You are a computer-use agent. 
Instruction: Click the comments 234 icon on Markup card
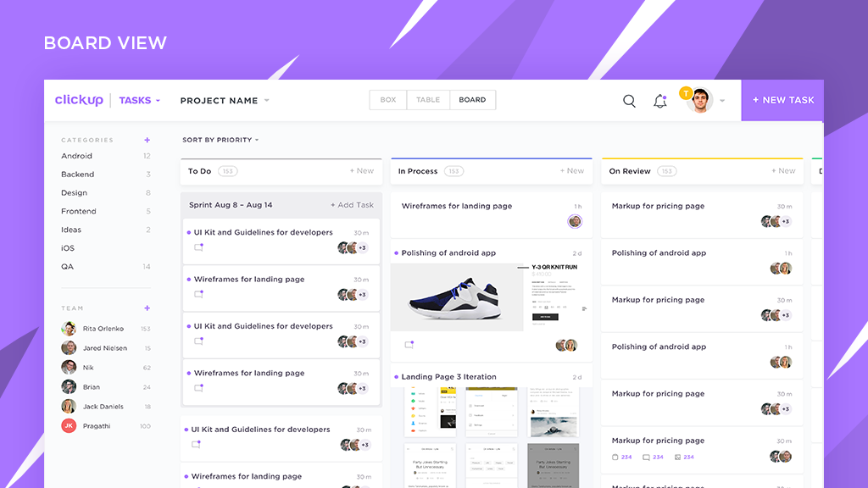[646, 457]
